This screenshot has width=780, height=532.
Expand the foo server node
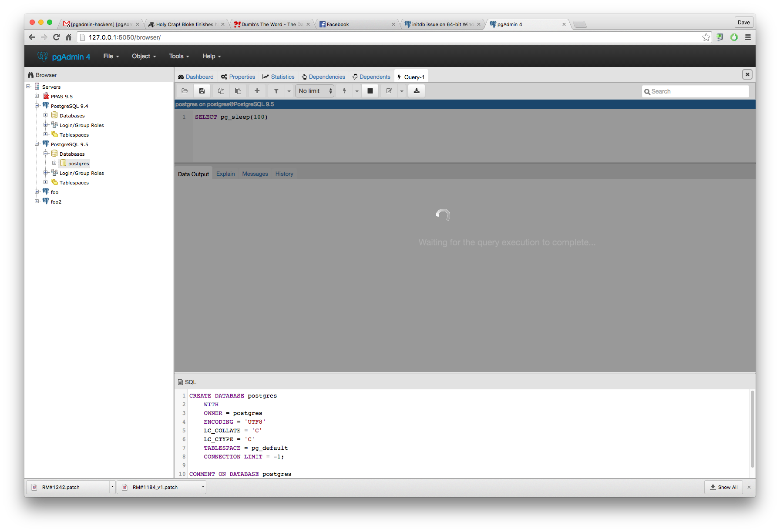[x=37, y=191]
